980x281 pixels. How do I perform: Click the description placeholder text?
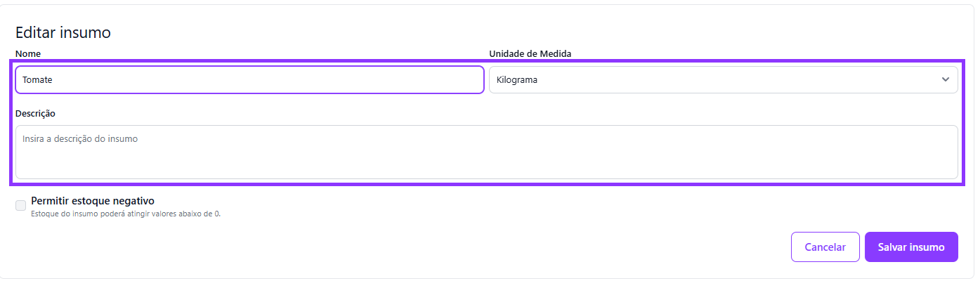tap(80, 139)
